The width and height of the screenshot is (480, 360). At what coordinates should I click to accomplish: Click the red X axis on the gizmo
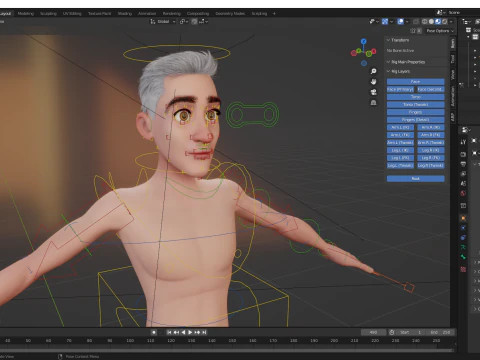[374, 51]
